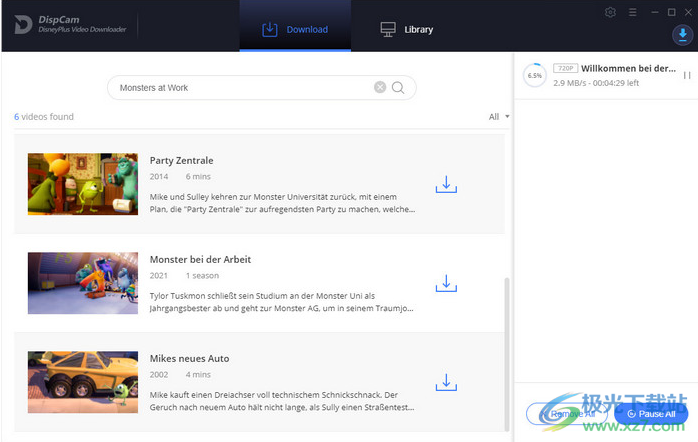Screen dimensions: 698x442
Task: Click the magnifier search icon
Action: (x=398, y=87)
